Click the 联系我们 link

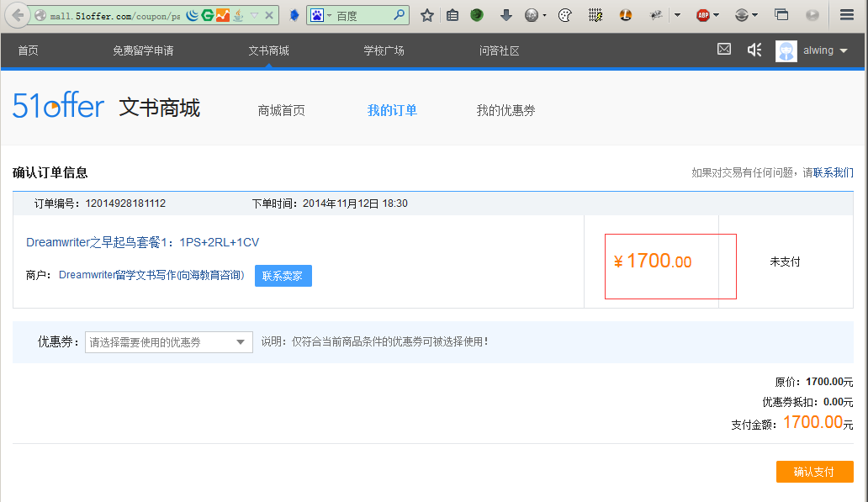(x=834, y=172)
